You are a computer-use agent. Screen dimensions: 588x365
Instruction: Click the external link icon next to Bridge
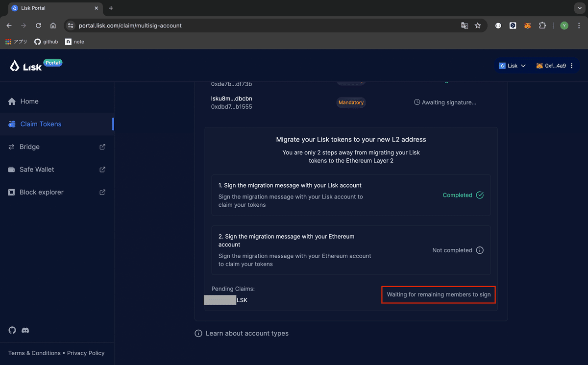[102, 146]
